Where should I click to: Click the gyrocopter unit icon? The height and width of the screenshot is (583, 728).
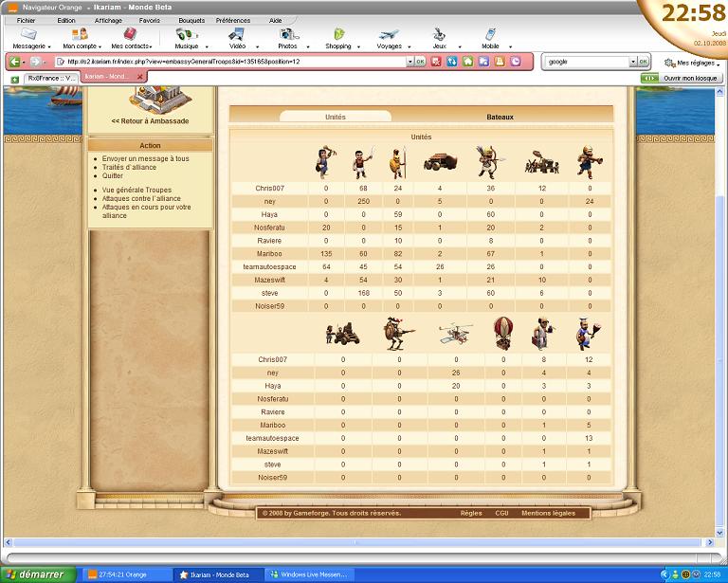(x=456, y=334)
